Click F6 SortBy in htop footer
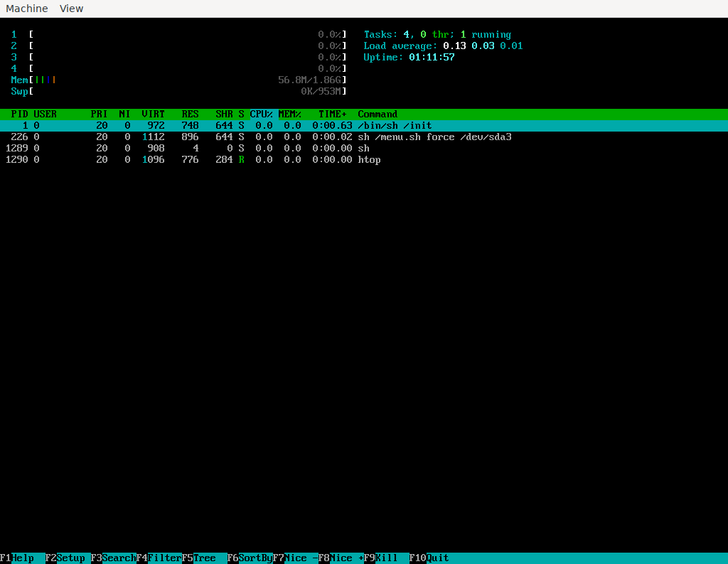Viewport: 728px width, 564px height. point(250,558)
